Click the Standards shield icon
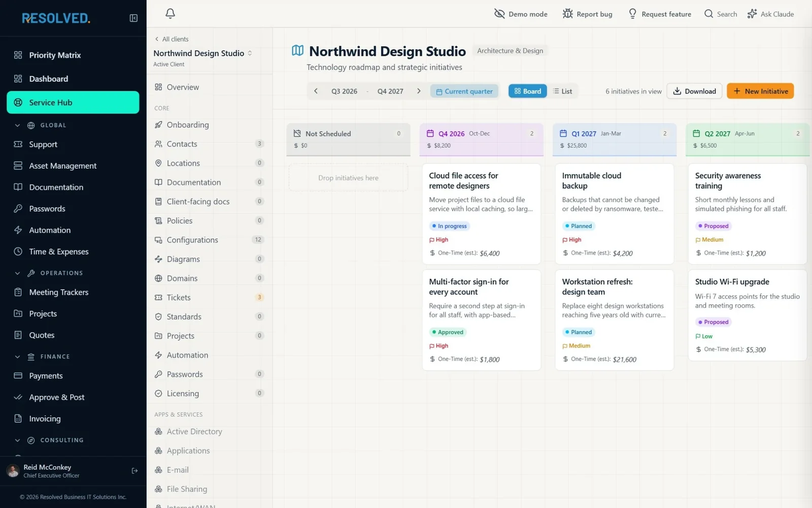 pyautogui.click(x=158, y=317)
